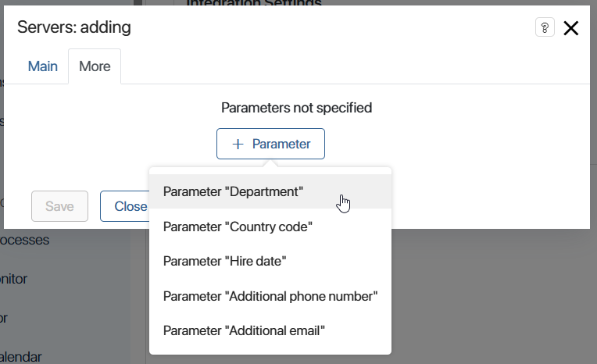Choose Parameter "Department" from the list
The width and height of the screenshot is (597, 364).
(x=270, y=191)
